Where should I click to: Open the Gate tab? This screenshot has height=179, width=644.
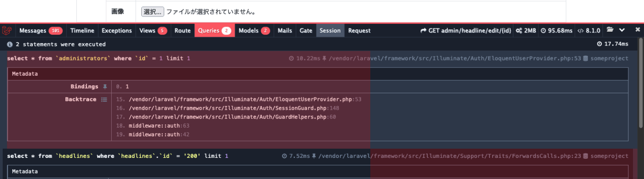306,31
